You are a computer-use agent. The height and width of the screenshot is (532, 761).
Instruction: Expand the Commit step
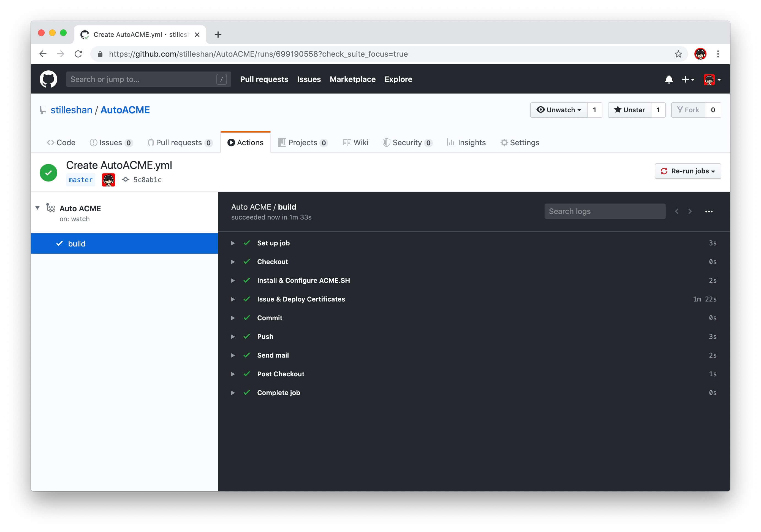click(x=233, y=318)
